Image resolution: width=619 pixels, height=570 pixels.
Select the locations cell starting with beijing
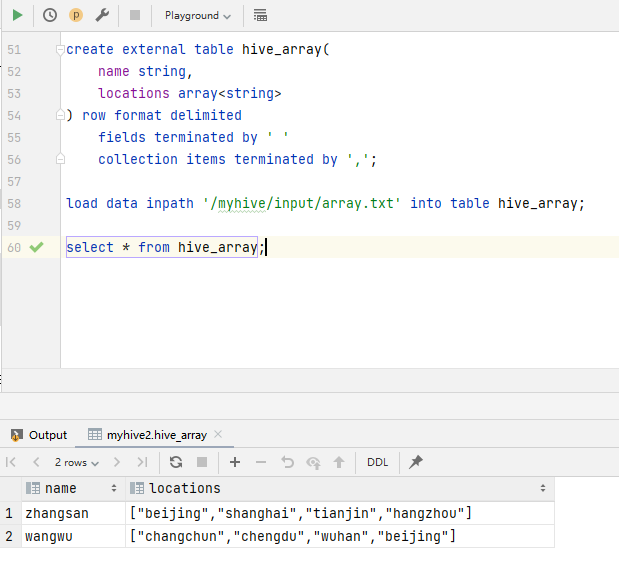coord(340,513)
